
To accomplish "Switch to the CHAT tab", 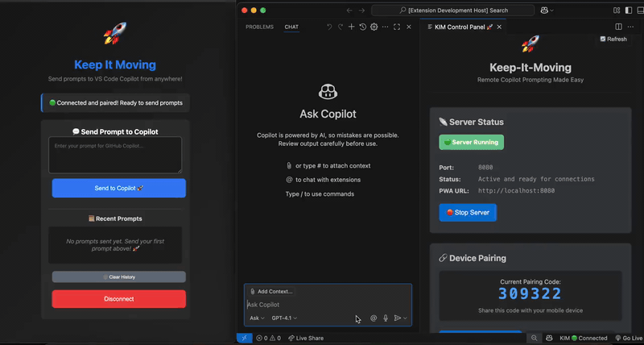I will click(291, 27).
